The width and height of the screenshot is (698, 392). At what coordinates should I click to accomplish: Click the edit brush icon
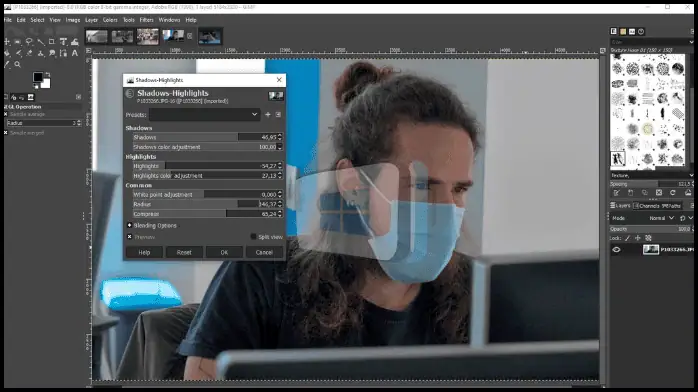click(x=617, y=193)
